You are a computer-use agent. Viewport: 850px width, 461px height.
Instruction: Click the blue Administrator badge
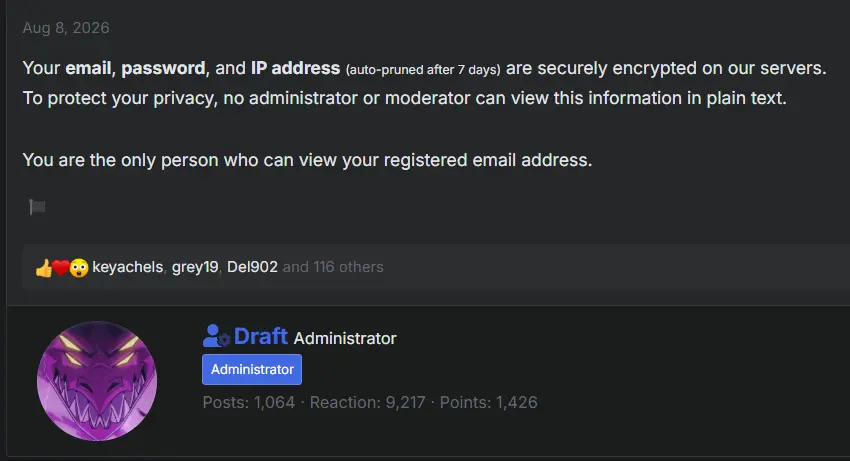point(252,369)
